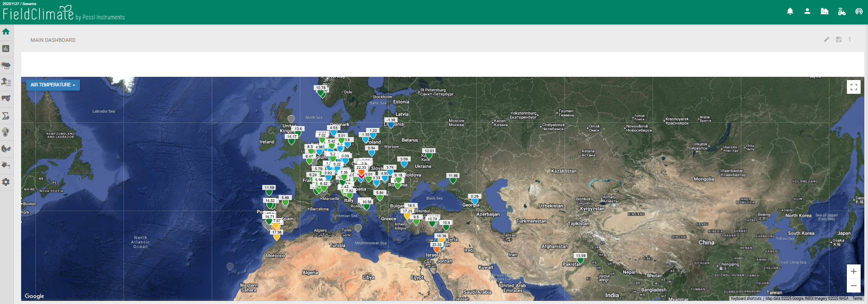Toggle fullscreen map view

coord(853,87)
